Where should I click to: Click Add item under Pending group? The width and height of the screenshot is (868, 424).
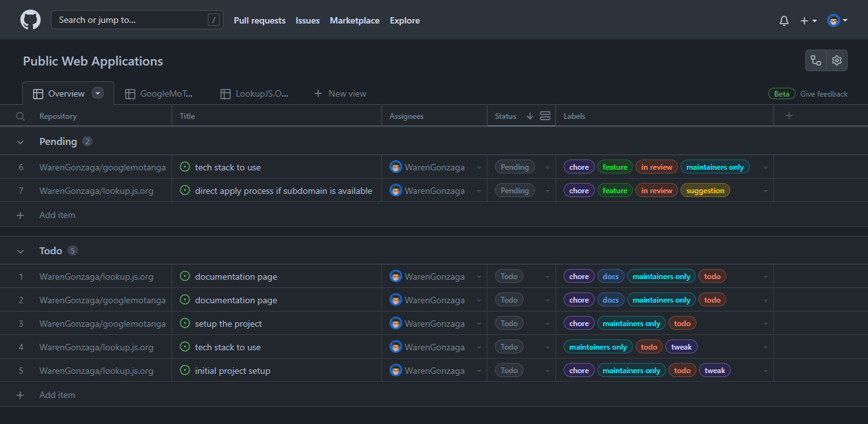pos(57,215)
